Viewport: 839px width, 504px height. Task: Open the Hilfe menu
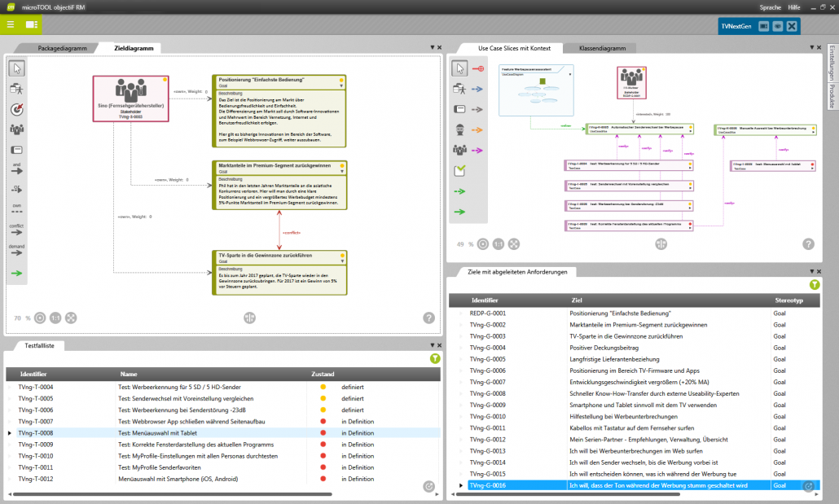click(794, 7)
